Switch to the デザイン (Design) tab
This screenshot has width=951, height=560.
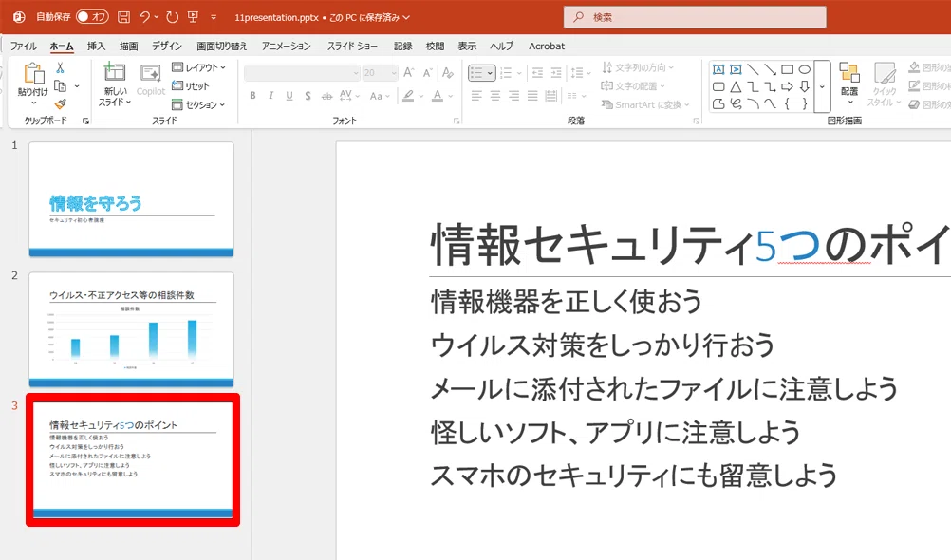pyautogui.click(x=167, y=47)
